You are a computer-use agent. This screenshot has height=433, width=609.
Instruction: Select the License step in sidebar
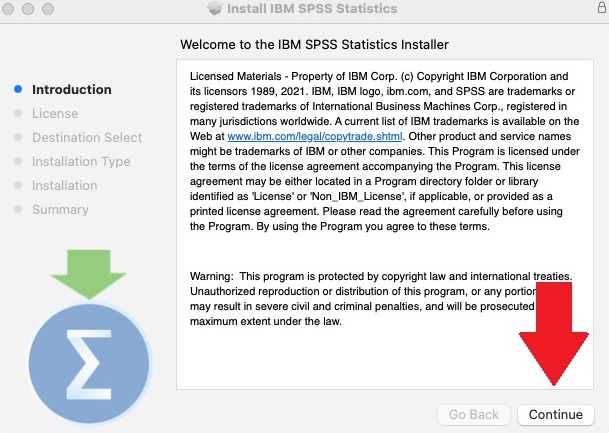coord(54,113)
